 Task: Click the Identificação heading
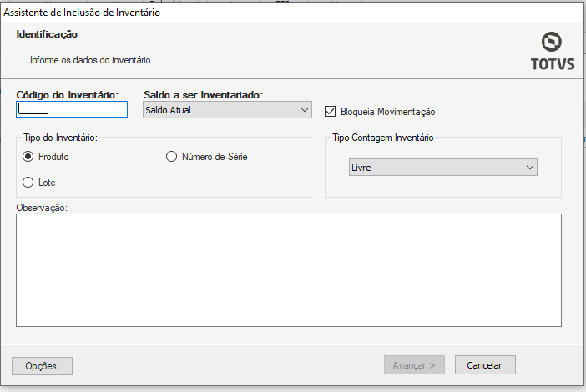click(x=47, y=34)
